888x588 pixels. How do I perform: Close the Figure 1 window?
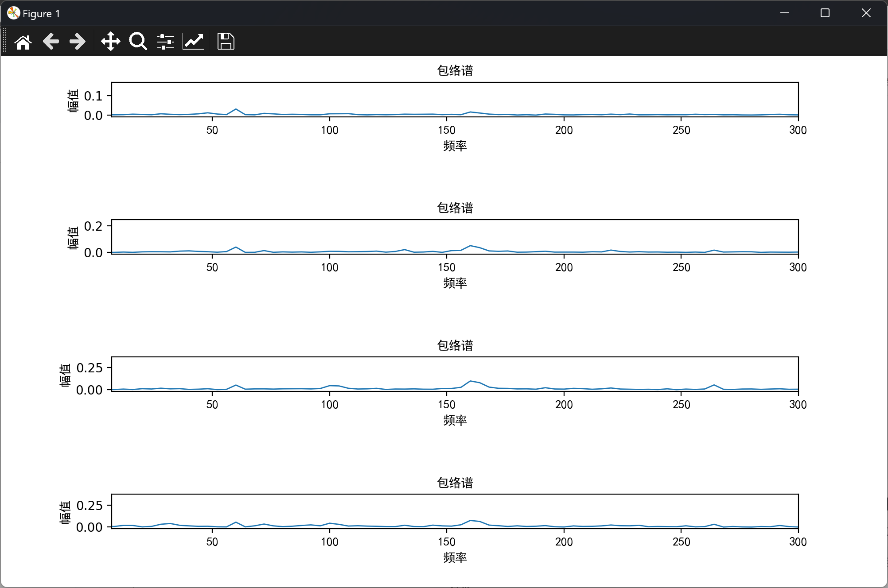866,13
